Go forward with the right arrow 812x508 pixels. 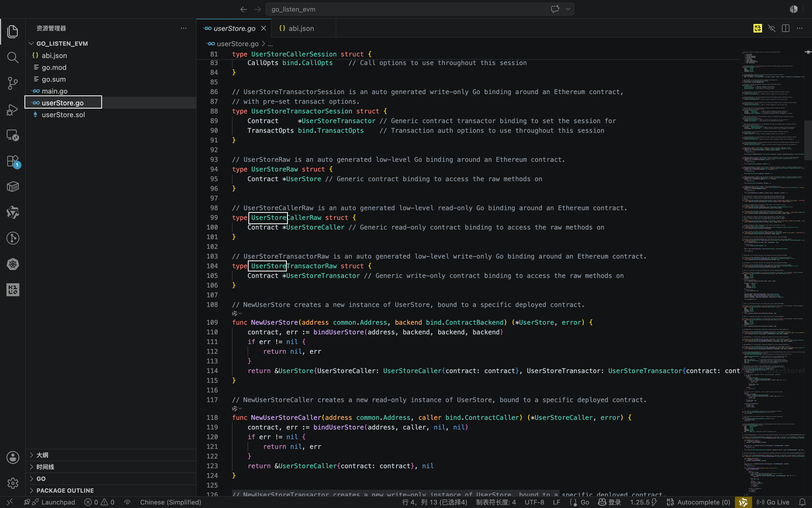pyautogui.click(x=257, y=9)
